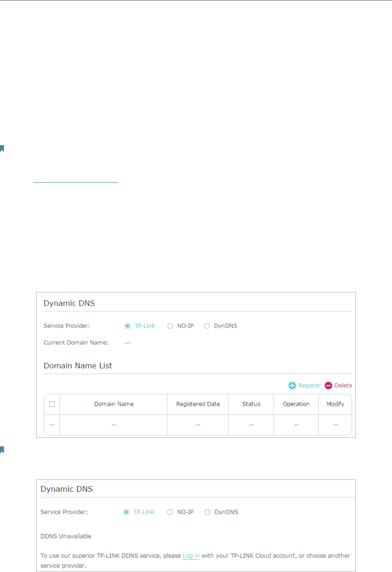Image resolution: width=392 pixels, height=572 pixels.
Task: Select NO-IP radio in the Domain Name List panel
Action: [170, 326]
